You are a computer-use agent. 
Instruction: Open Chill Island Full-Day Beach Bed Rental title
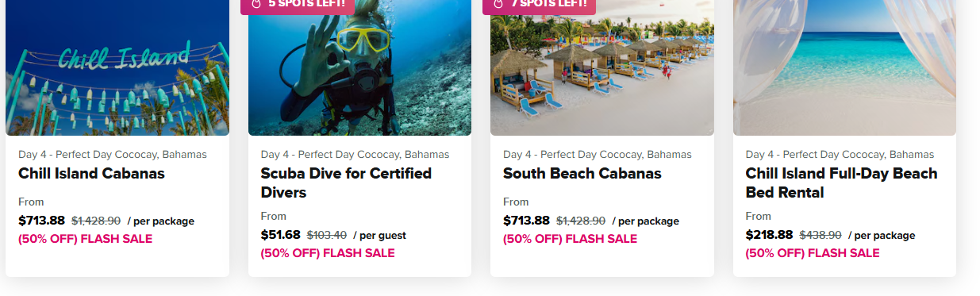click(x=841, y=183)
